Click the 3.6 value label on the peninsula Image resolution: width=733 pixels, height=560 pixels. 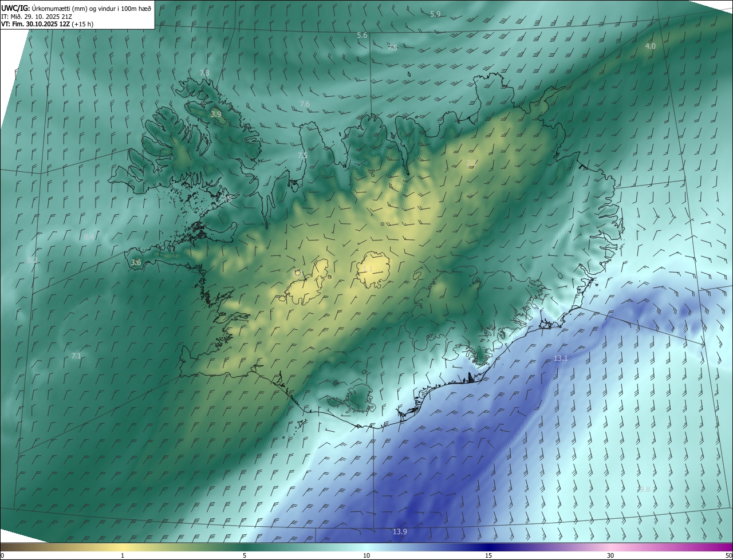coord(136,262)
